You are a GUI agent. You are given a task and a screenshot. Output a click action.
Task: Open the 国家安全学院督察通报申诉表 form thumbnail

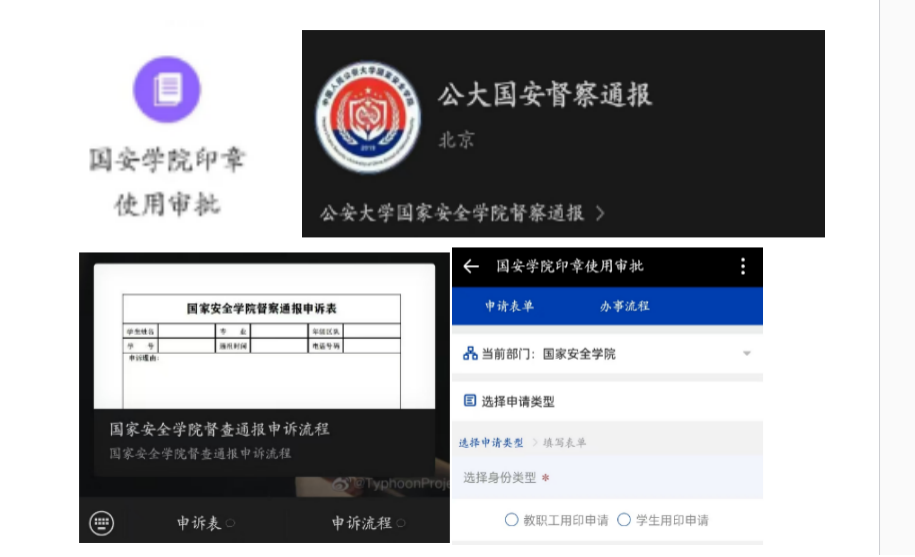pos(264,337)
